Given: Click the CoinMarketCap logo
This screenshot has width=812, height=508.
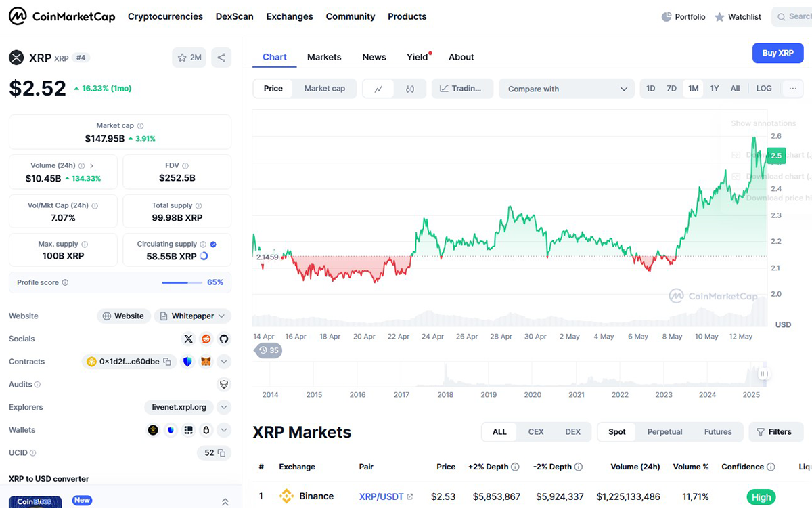Looking at the screenshot, I should [x=62, y=16].
